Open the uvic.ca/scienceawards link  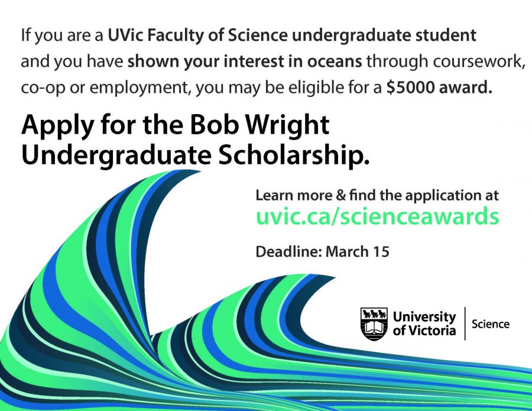point(377,216)
